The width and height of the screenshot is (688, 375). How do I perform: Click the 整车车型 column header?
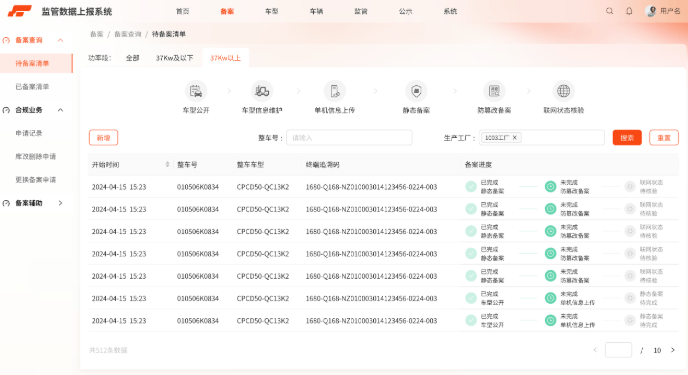251,165
